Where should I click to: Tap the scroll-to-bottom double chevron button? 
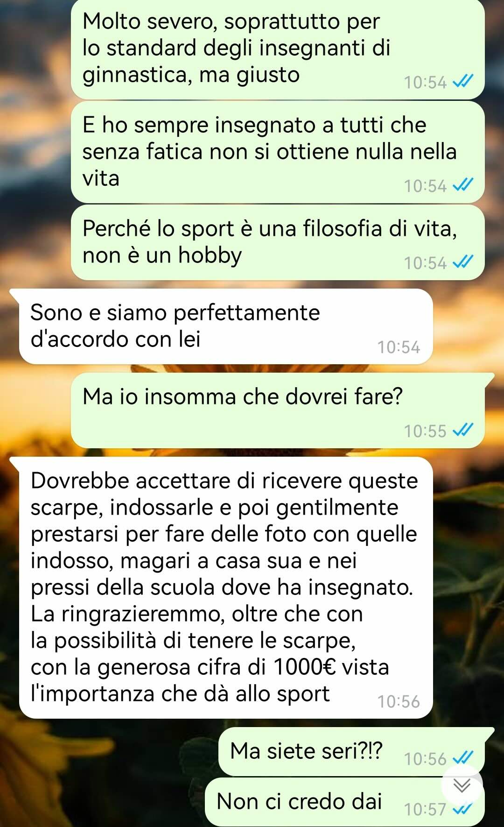(462, 786)
